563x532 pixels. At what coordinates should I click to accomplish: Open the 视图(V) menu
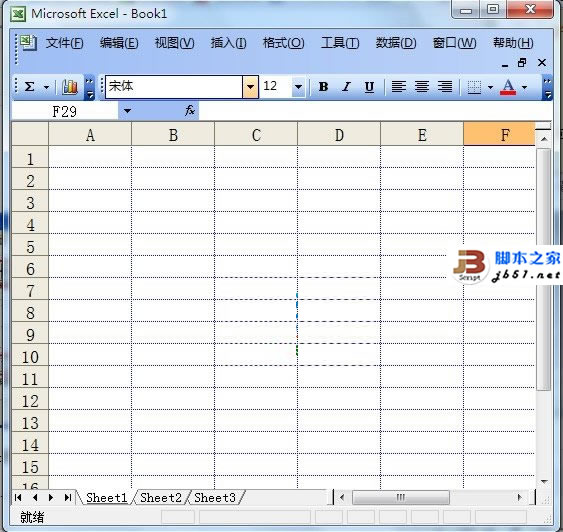point(175,43)
